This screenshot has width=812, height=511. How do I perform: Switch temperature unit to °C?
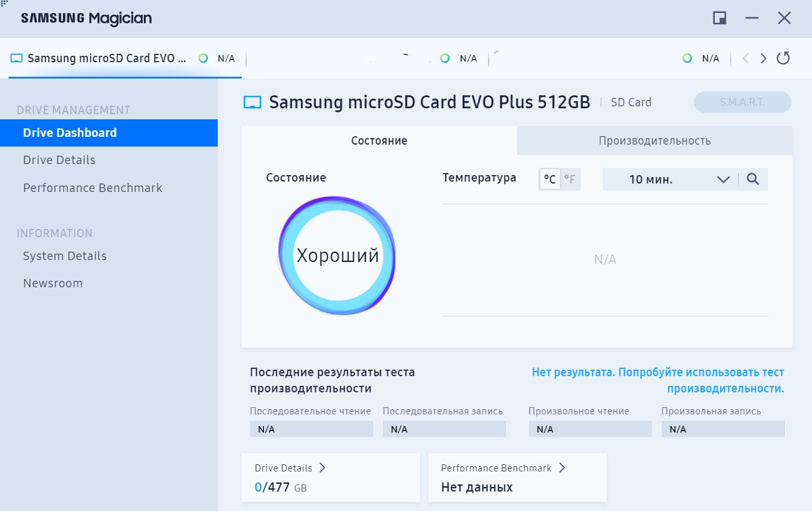[x=550, y=179]
